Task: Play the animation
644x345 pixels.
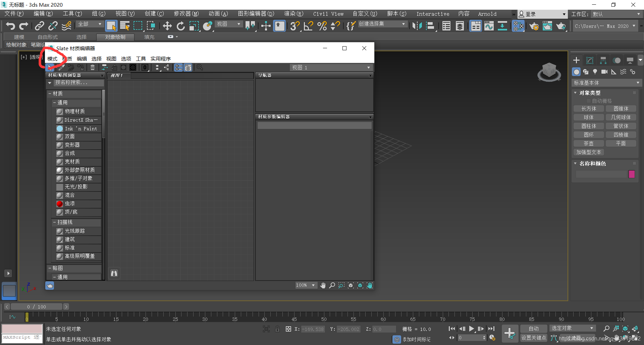Action: pos(472,329)
